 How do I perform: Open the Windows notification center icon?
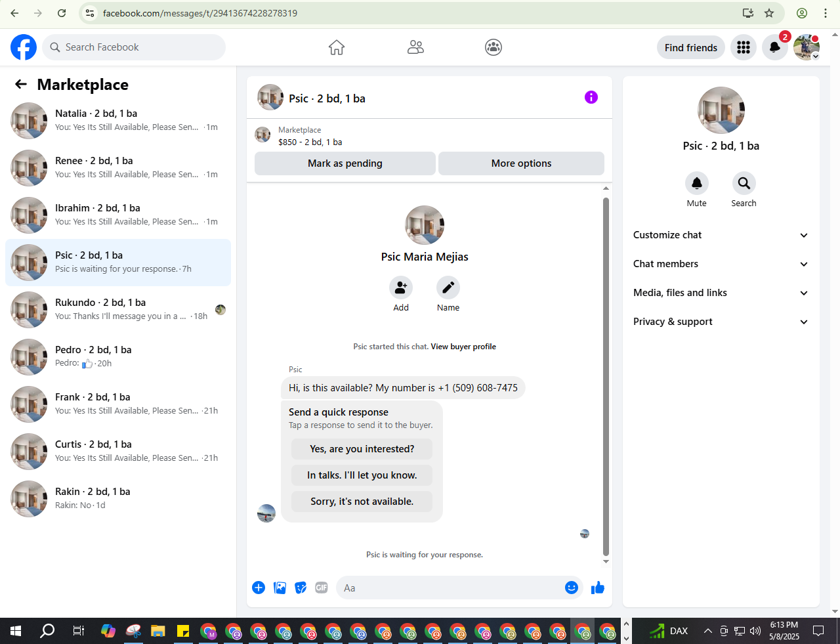click(x=818, y=631)
